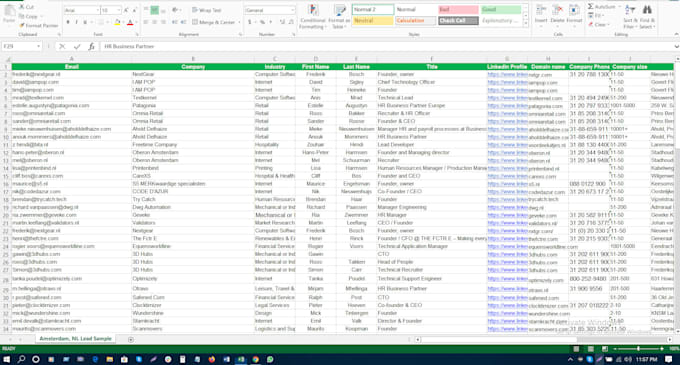Expand the formula bar chevron

[x=676, y=46]
